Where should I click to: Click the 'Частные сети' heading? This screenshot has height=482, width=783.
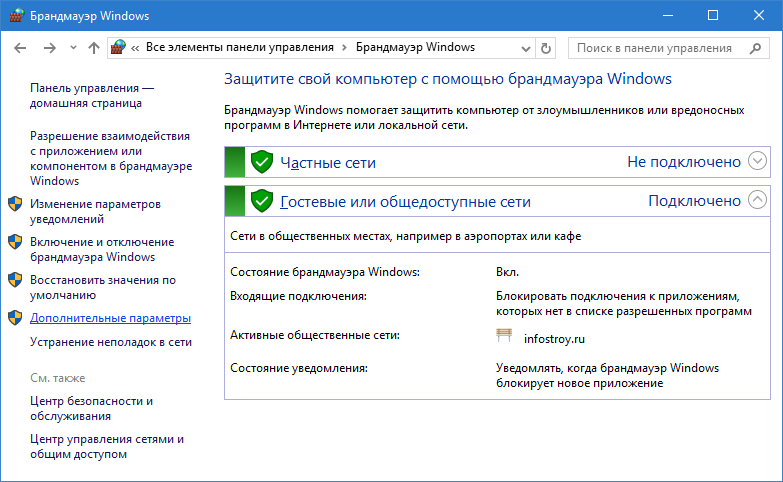click(x=328, y=163)
